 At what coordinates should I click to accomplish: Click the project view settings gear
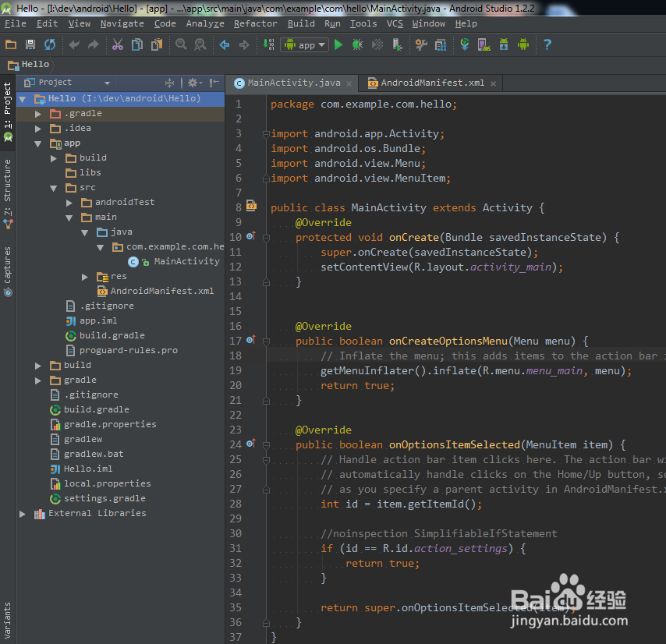[195, 83]
